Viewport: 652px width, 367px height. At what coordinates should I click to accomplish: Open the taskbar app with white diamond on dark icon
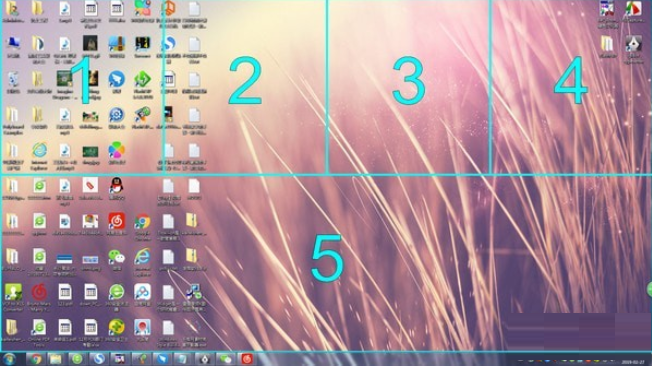(204, 359)
